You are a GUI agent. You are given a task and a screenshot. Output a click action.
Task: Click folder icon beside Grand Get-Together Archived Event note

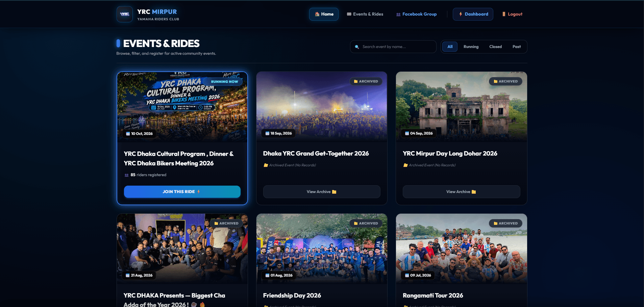click(x=266, y=165)
